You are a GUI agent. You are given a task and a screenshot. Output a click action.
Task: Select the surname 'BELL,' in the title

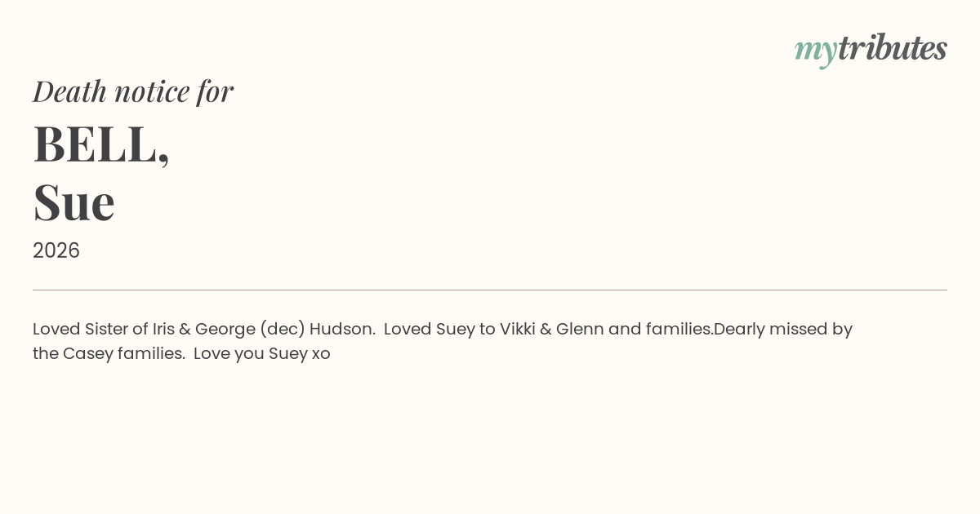(101, 144)
